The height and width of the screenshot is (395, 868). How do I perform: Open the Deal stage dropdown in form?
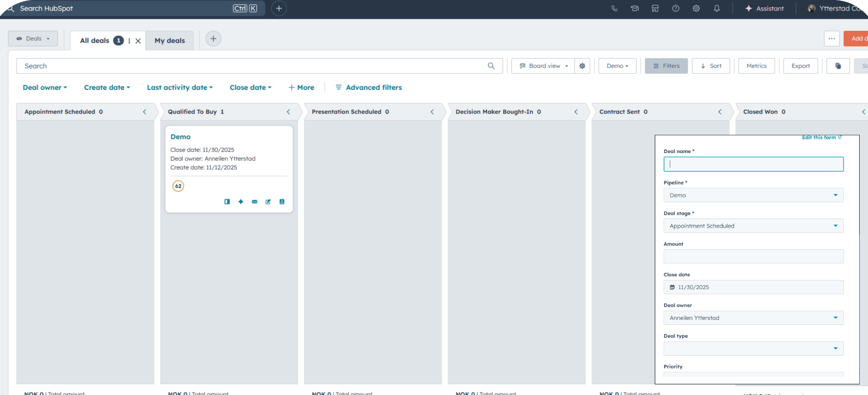coord(753,226)
